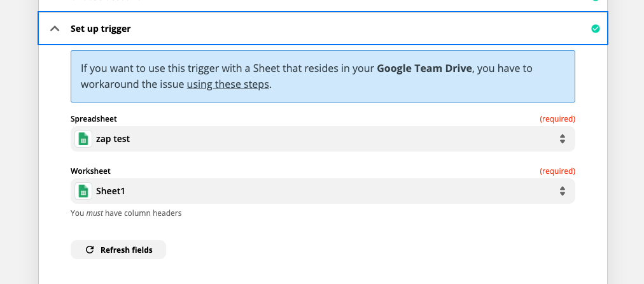Click the up-down arrows on the Spreadsheet field
Image resolution: width=644 pixels, height=284 pixels.
(x=563, y=139)
